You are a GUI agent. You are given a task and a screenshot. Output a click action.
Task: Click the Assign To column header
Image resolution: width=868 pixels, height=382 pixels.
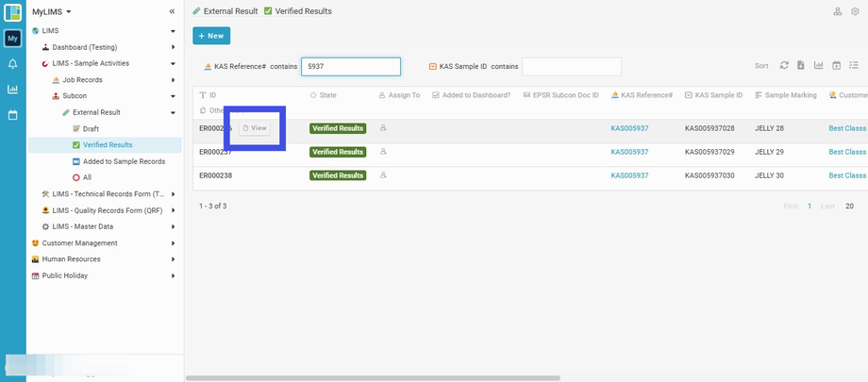point(399,95)
